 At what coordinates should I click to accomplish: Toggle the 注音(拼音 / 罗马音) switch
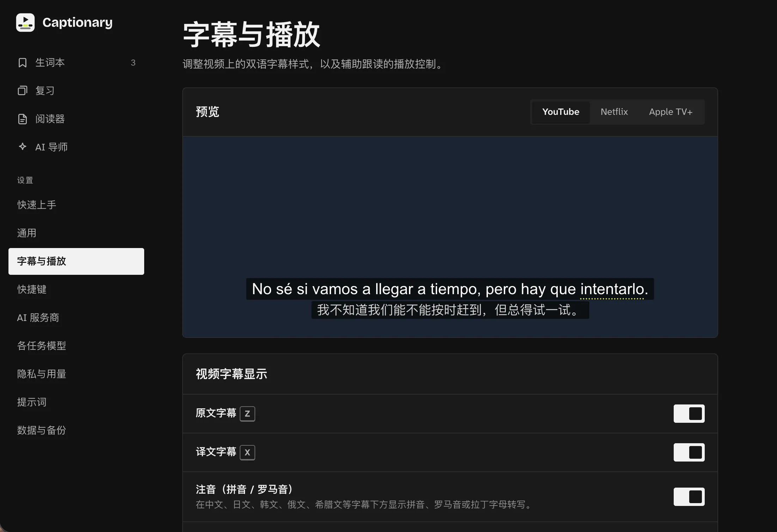tap(689, 497)
